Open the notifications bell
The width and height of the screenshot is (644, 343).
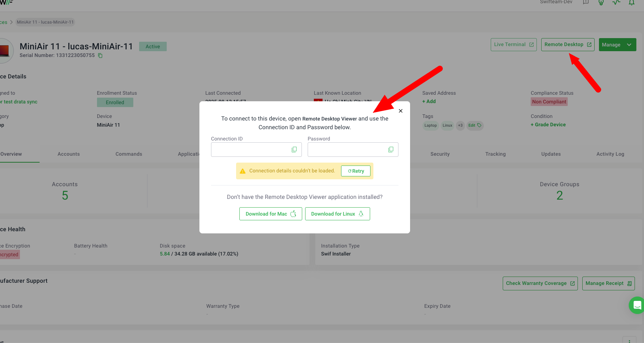click(632, 3)
